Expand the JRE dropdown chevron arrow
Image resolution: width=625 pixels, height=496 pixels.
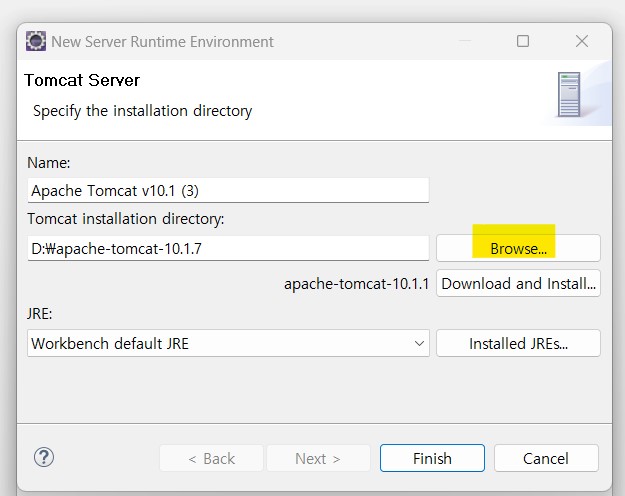419,343
